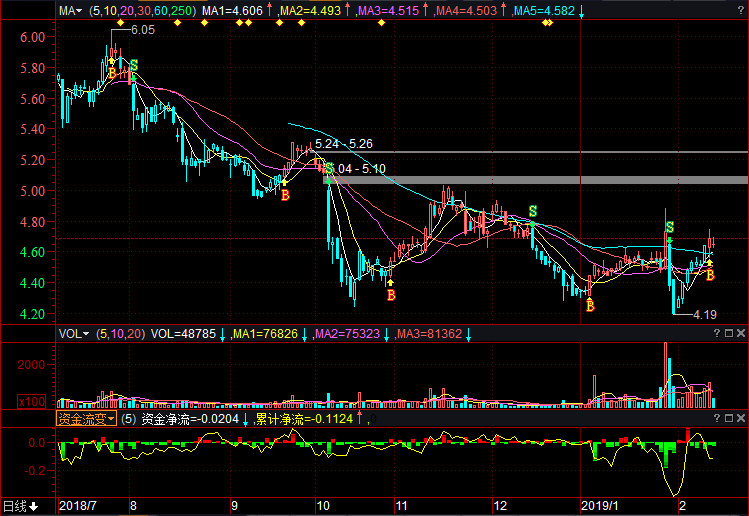Screen dimensions: 749x516
Task: Open help for 资金流变 panel
Action: (716, 418)
